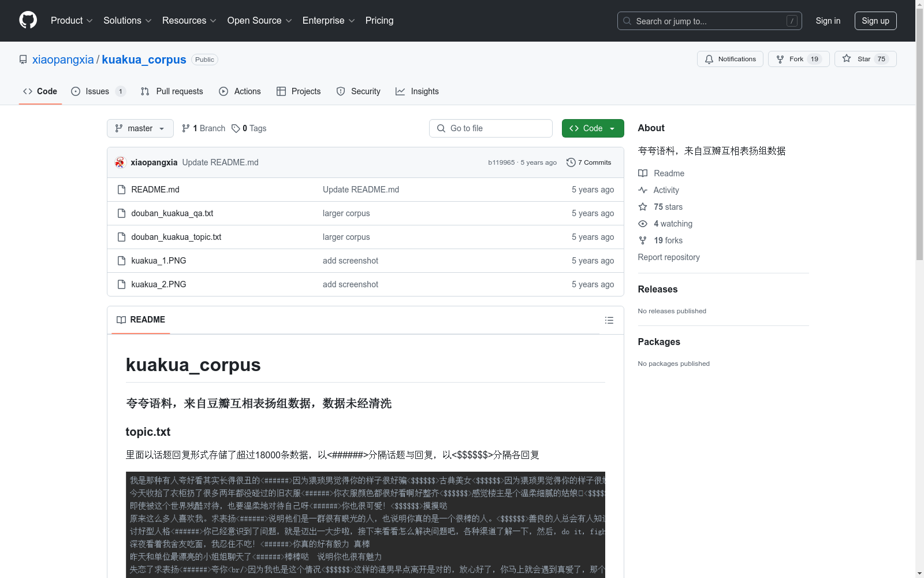Switch to the Code tab
The height and width of the screenshot is (578, 924).
point(40,91)
